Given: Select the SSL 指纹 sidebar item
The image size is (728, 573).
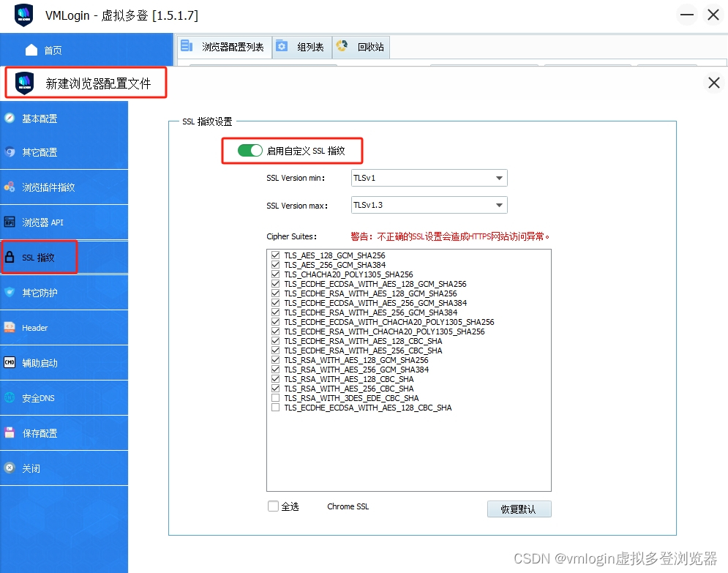Looking at the screenshot, I should [x=64, y=258].
